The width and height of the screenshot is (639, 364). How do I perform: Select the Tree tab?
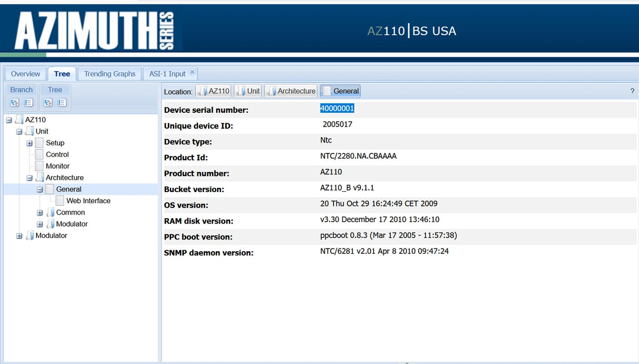(62, 74)
